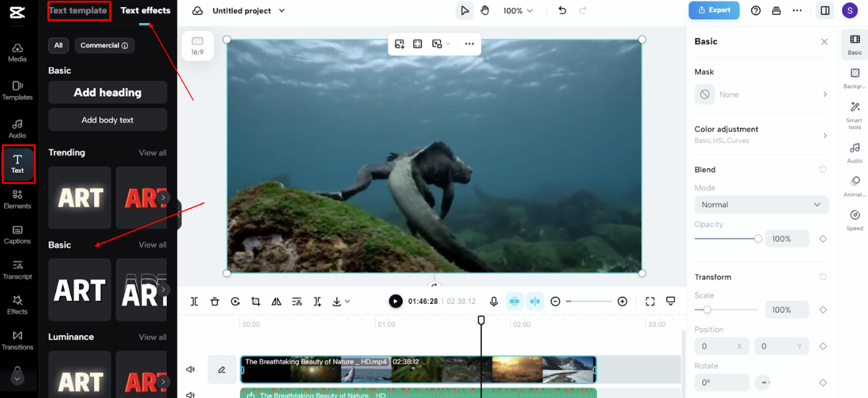Image resolution: width=868 pixels, height=398 pixels.
Task: Toggle the Opacity keyframe diamond
Action: [x=823, y=239]
